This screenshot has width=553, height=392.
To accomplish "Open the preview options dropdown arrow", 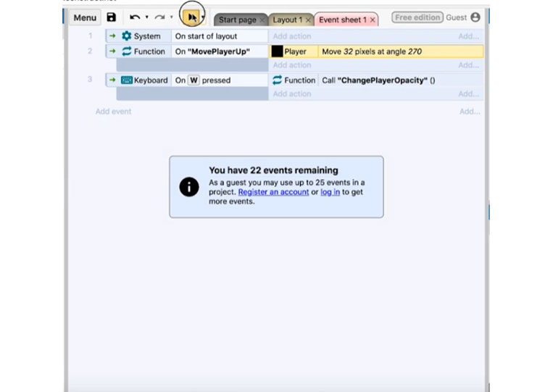I will pyautogui.click(x=203, y=17).
